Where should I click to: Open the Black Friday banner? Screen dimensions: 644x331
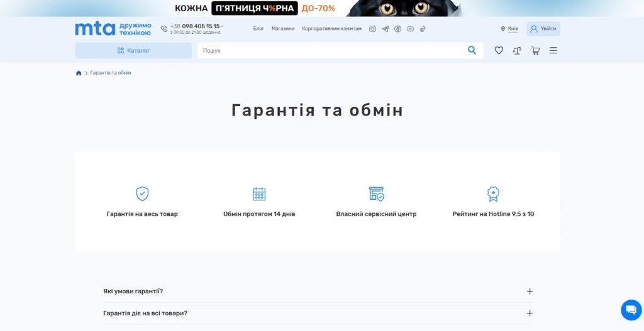[322, 8]
